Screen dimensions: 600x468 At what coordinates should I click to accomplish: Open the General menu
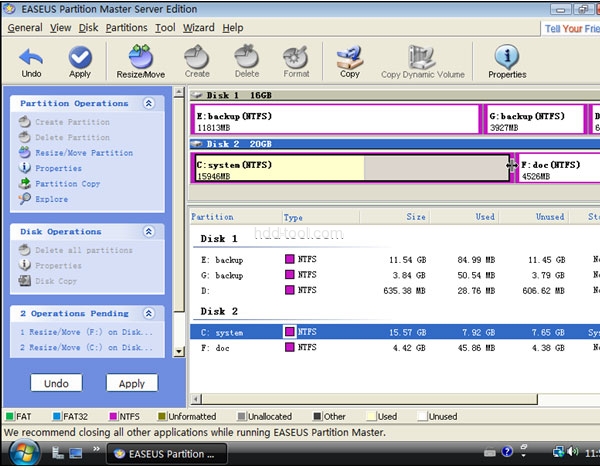click(x=25, y=28)
